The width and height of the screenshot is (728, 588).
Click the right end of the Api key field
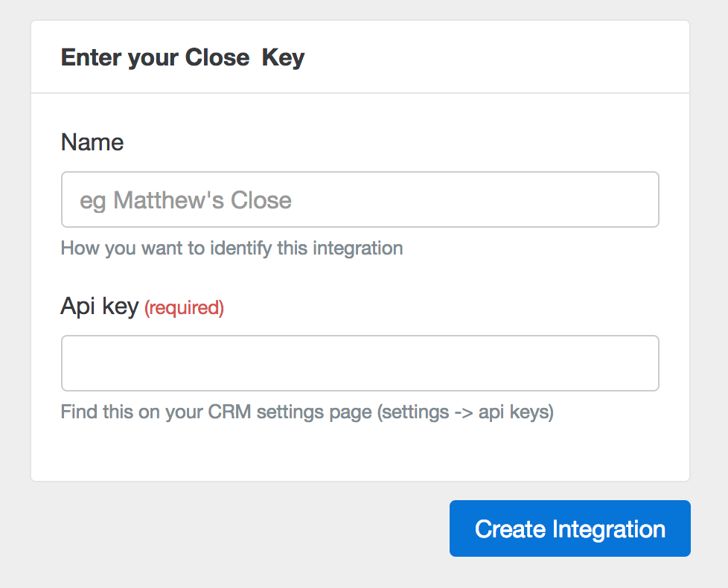640,363
